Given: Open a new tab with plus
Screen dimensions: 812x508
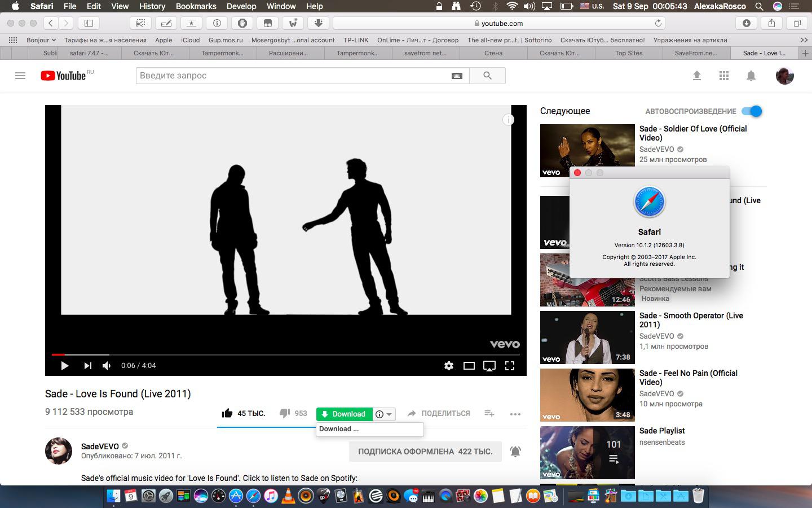Looking at the screenshot, I should 805,53.
